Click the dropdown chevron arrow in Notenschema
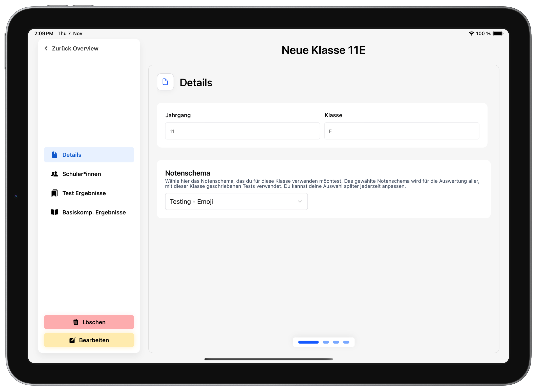The height and width of the screenshot is (392, 537). tap(300, 201)
